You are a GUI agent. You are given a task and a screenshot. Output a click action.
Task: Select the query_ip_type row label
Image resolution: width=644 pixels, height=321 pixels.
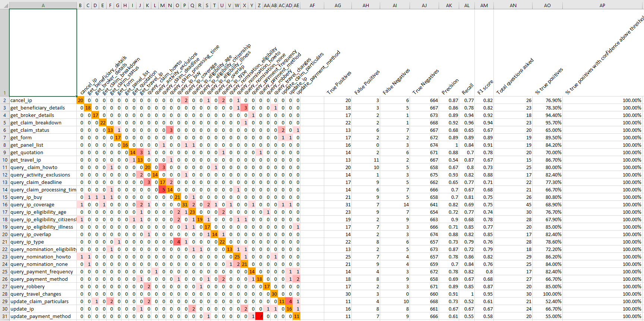click(x=43, y=242)
